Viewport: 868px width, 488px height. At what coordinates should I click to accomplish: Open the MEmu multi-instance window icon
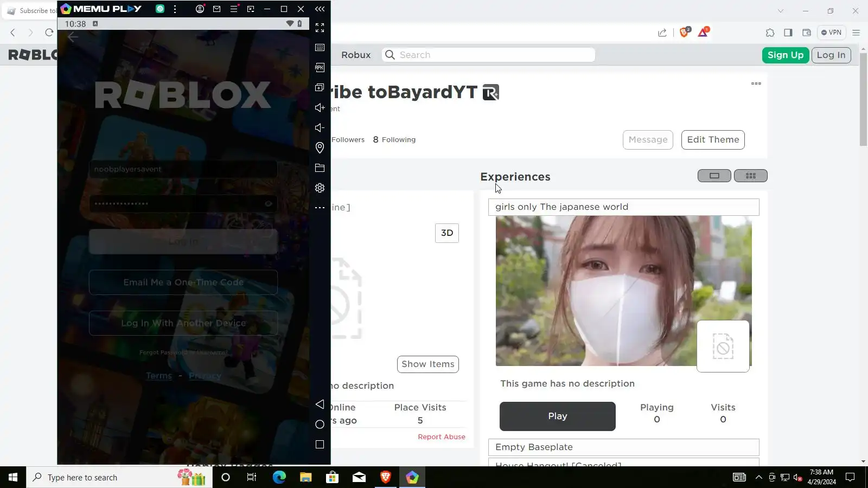[320, 88]
